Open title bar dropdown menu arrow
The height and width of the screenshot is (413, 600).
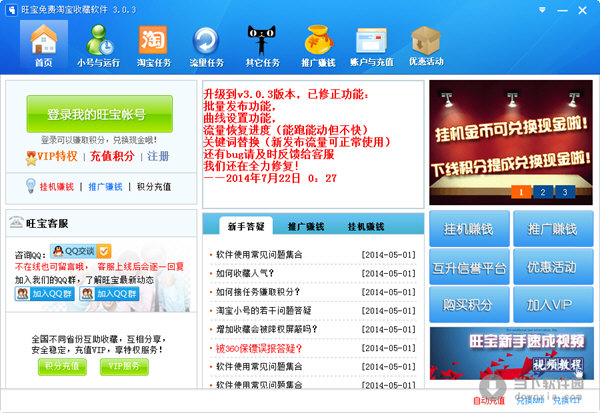tap(542, 10)
